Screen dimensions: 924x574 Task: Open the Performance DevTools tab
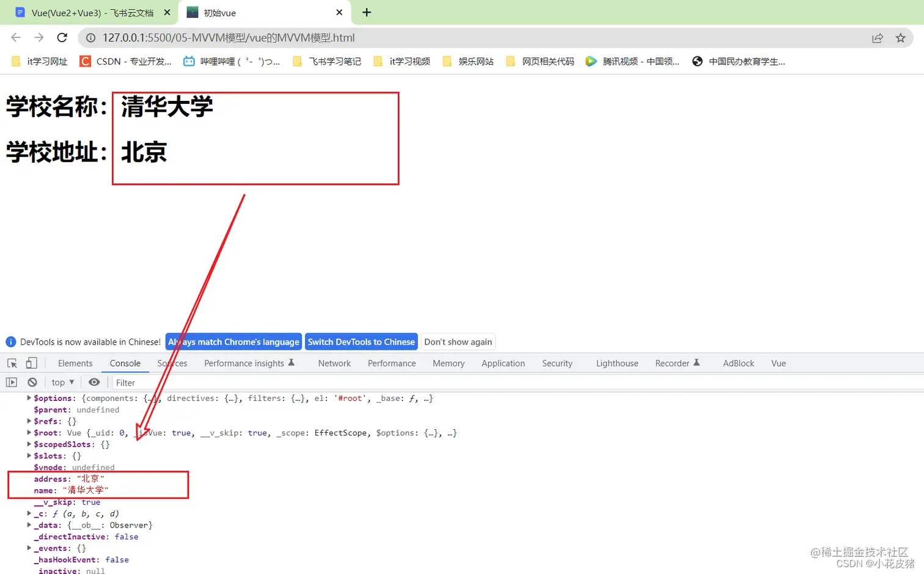point(392,363)
